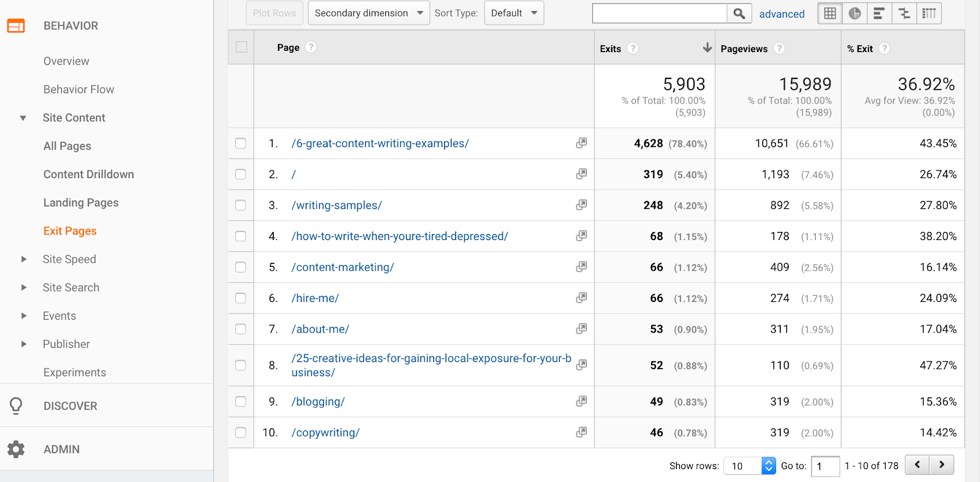Open the Secondary dimension dropdown
Screen dimensions: 980x482
(369, 13)
